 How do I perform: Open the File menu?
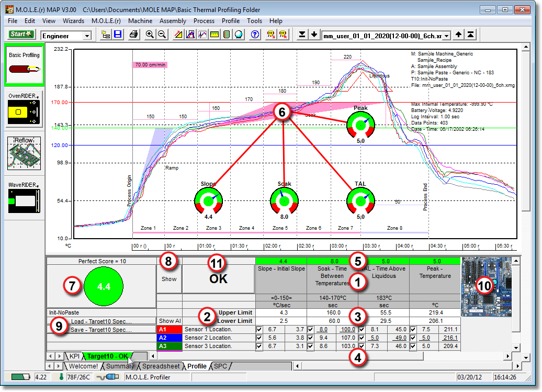tap(13, 21)
